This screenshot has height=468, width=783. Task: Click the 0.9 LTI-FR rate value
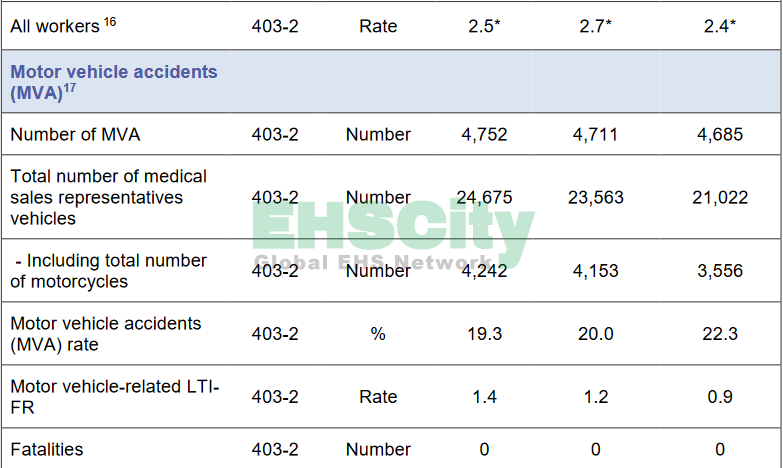point(720,397)
